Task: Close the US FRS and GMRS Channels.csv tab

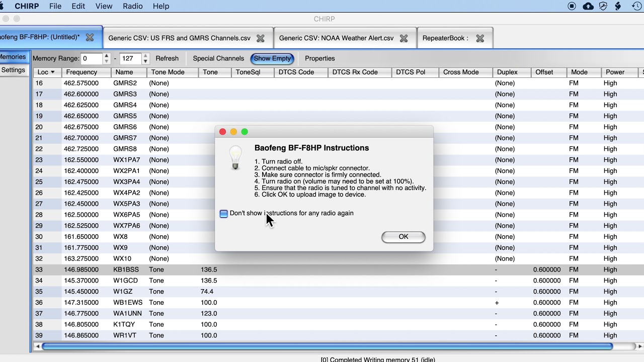Action: (x=260, y=38)
